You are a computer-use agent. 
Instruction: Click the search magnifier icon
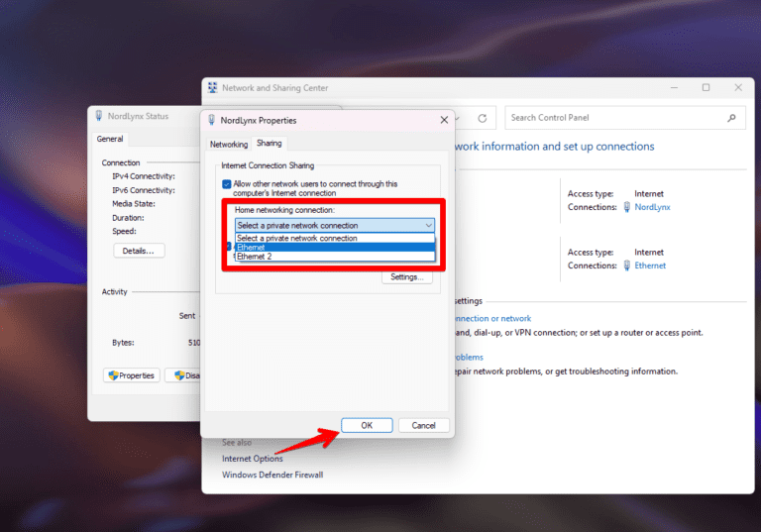pyautogui.click(x=731, y=118)
